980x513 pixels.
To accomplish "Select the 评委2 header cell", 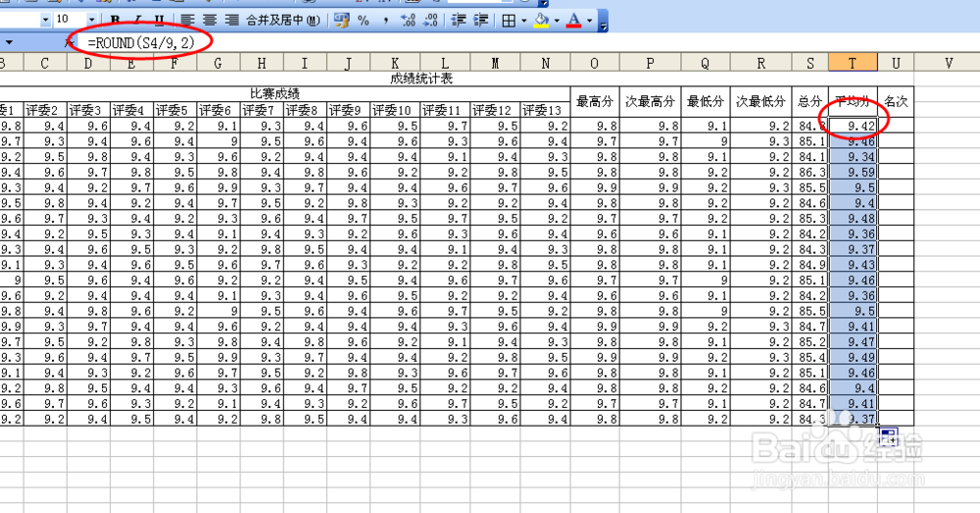I will click(44, 110).
